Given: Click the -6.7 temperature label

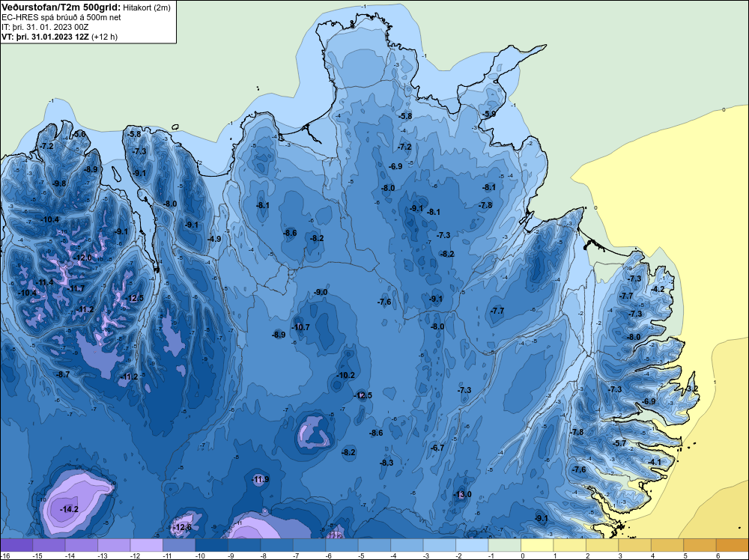Looking at the screenshot, I should click(x=437, y=448).
